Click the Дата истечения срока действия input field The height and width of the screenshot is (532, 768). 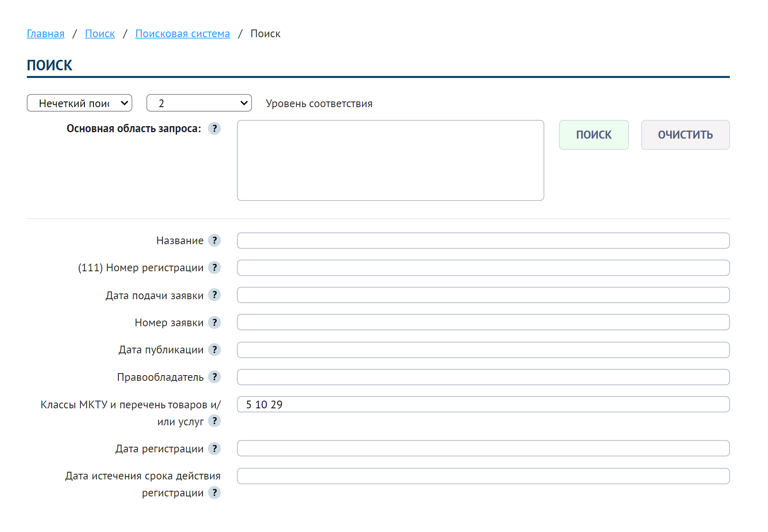[483, 476]
